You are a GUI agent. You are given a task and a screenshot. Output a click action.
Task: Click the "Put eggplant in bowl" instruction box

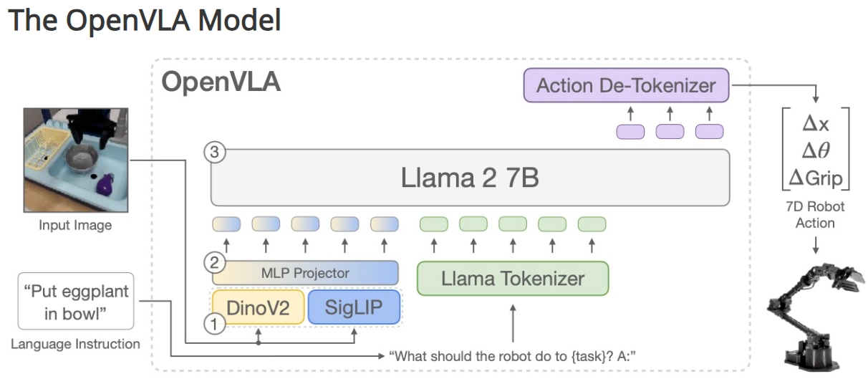click(x=76, y=302)
